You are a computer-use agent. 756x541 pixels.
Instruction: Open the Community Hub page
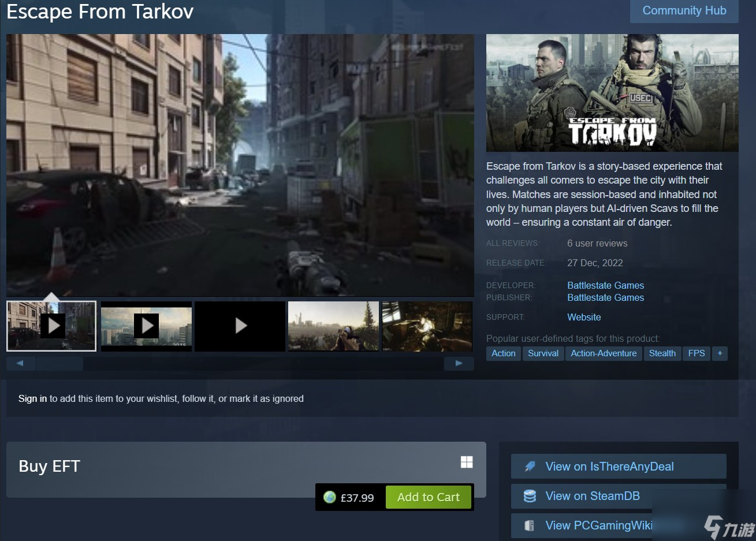(x=684, y=11)
